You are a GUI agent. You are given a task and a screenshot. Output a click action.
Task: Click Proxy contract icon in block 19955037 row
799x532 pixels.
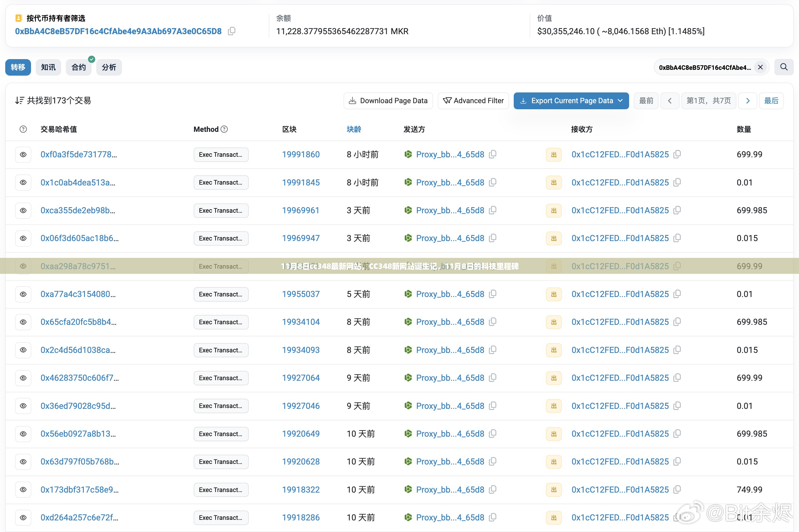(x=408, y=294)
